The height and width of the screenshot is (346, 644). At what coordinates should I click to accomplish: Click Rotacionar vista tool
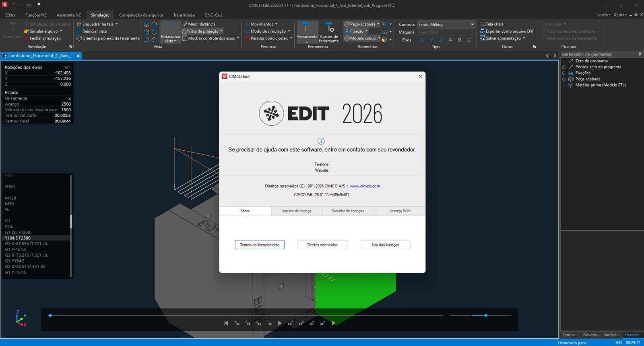[171, 32]
